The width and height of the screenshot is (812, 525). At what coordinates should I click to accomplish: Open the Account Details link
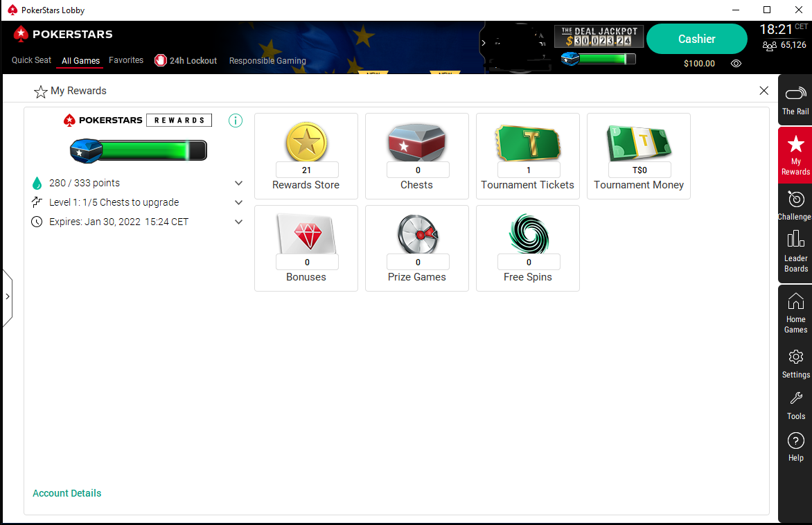(67, 493)
